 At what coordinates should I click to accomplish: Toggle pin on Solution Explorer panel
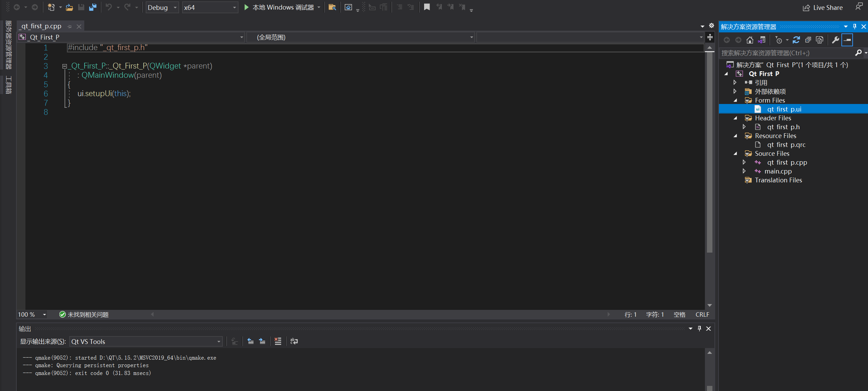click(x=855, y=27)
